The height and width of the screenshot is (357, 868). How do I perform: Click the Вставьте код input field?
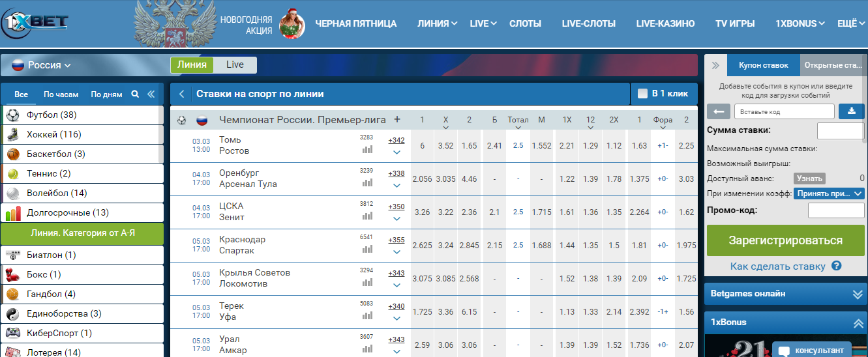(785, 111)
